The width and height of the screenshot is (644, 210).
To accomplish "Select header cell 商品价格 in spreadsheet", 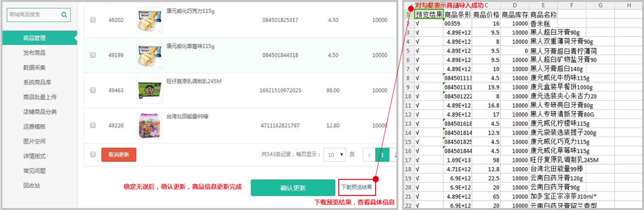I will [486, 14].
